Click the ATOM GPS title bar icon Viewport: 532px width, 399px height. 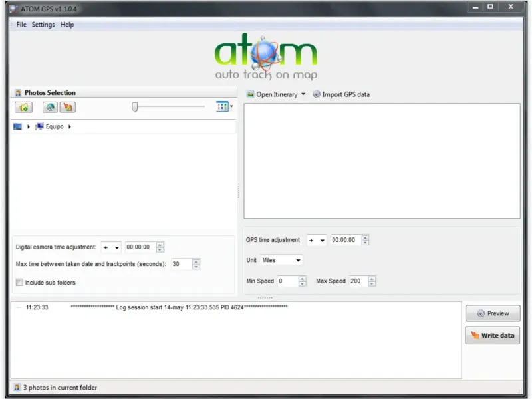pyautogui.click(x=13, y=9)
